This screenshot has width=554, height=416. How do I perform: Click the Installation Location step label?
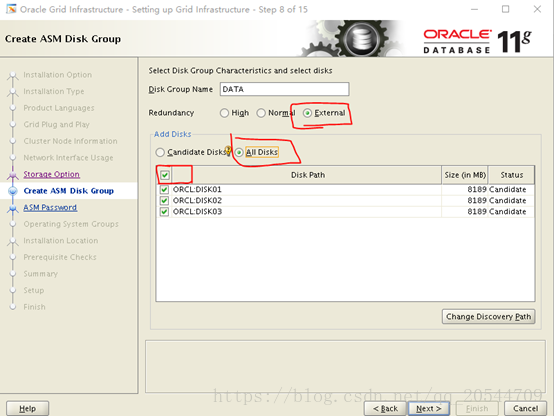[x=61, y=241]
